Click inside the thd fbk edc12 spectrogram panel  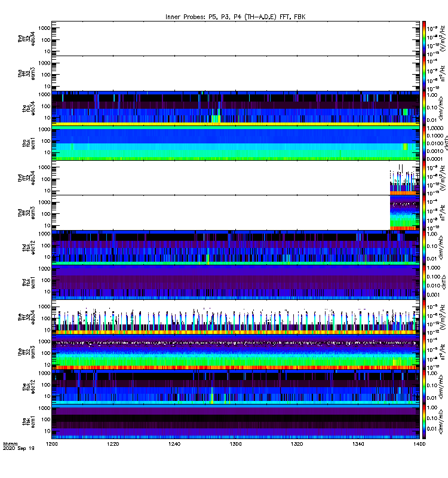[x=235, y=247]
